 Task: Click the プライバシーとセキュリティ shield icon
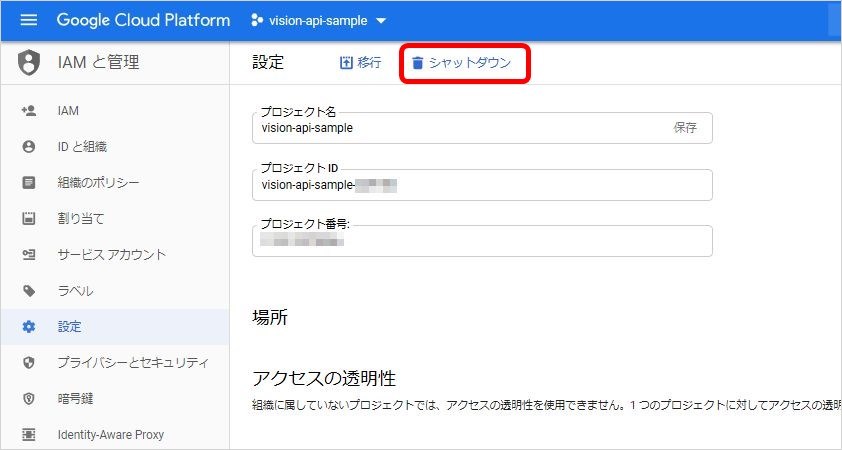click(x=28, y=362)
